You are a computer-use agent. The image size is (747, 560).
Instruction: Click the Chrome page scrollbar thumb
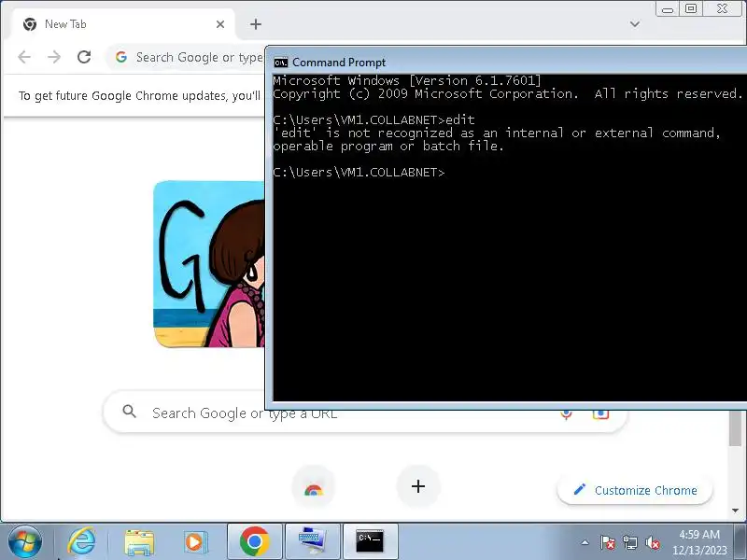click(736, 428)
